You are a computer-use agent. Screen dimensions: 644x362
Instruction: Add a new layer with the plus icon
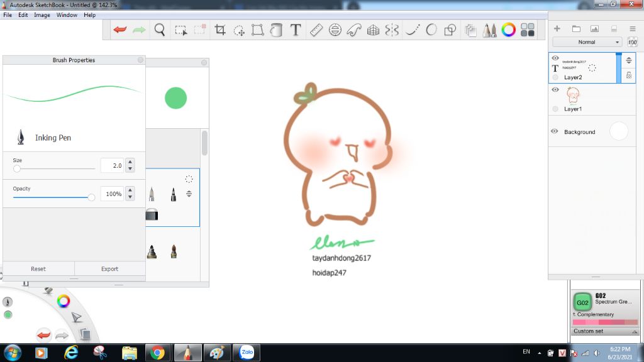click(x=557, y=28)
